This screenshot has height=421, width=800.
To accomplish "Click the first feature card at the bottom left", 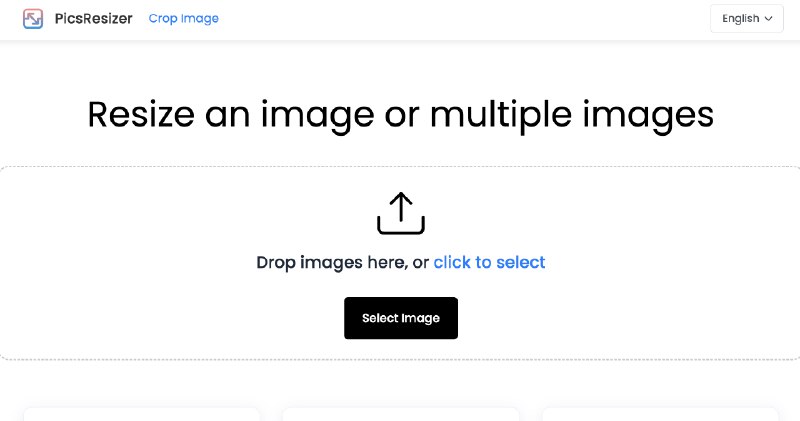I will 142,414.
